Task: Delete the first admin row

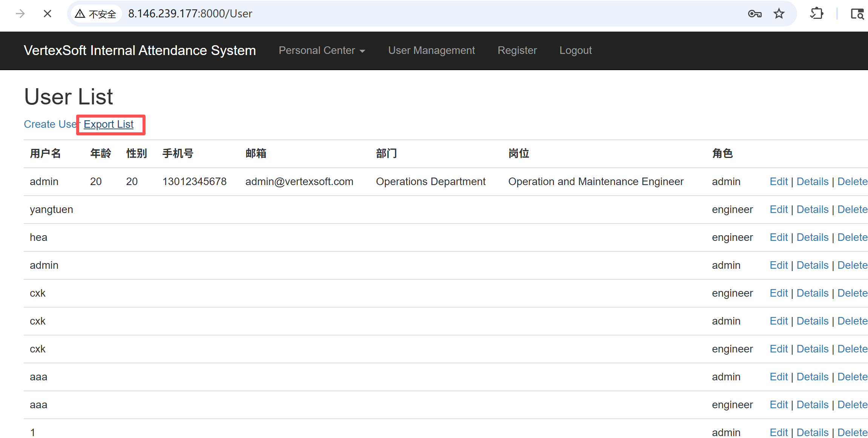Action: (x=853, y=181)
